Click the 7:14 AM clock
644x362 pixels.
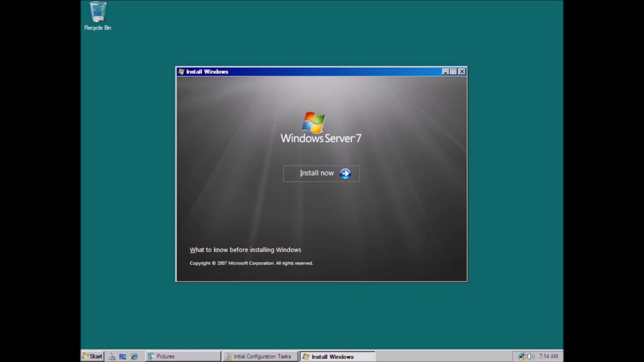(x=548, y=356)
